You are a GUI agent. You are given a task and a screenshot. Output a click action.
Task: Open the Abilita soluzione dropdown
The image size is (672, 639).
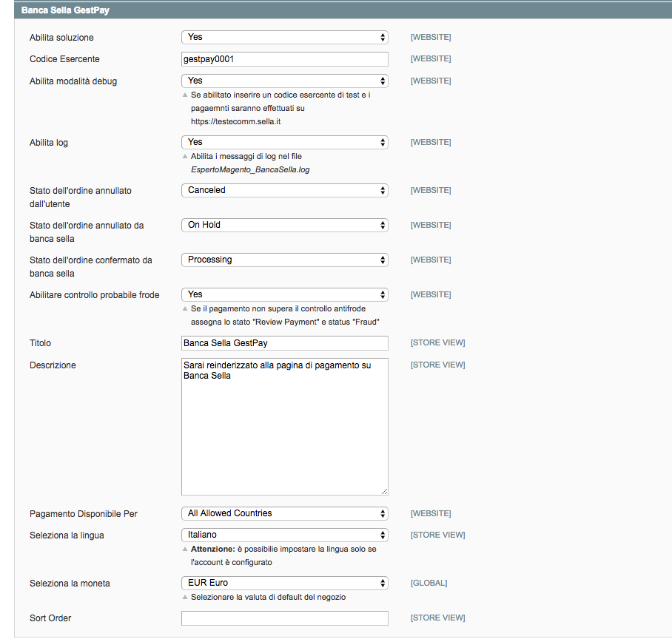[x=285, y=37]
